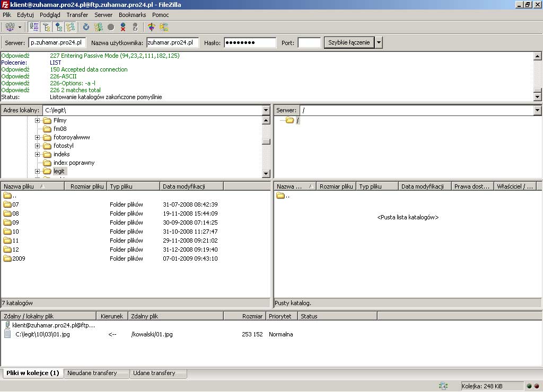Open the dropdown arrow beside Szybkie łączenie
Screen dimensions: 543x392
[379, 43]
